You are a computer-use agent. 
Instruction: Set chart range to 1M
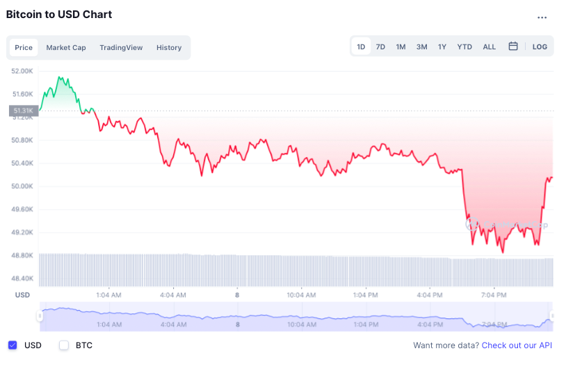click(x=401, y=47)
